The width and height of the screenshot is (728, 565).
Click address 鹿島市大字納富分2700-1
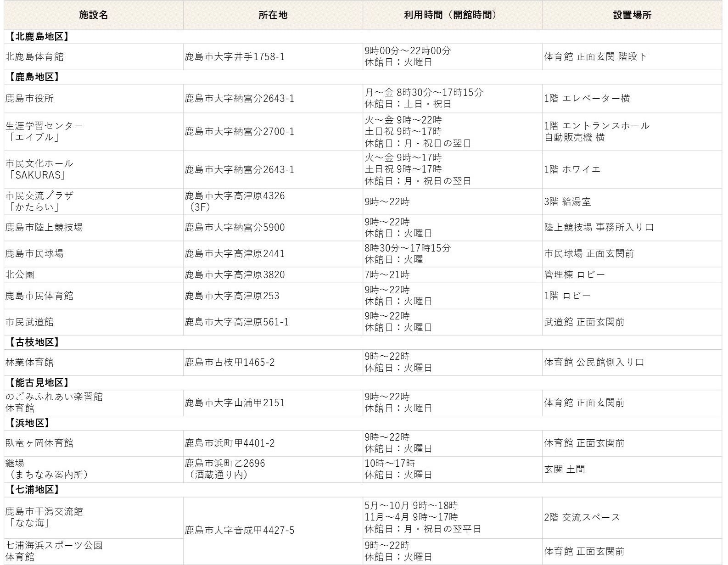click(239, 132)
